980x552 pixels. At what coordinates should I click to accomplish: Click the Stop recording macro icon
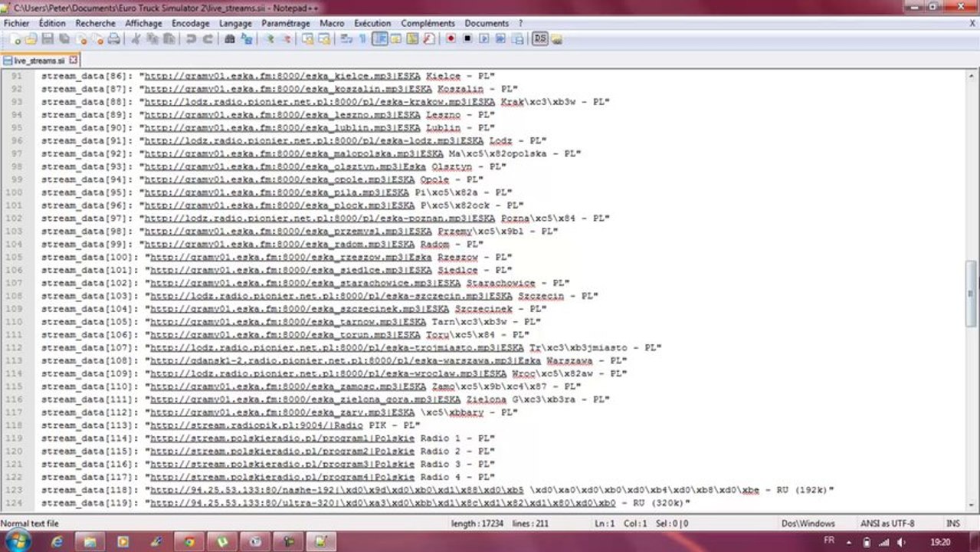[467, 38]
